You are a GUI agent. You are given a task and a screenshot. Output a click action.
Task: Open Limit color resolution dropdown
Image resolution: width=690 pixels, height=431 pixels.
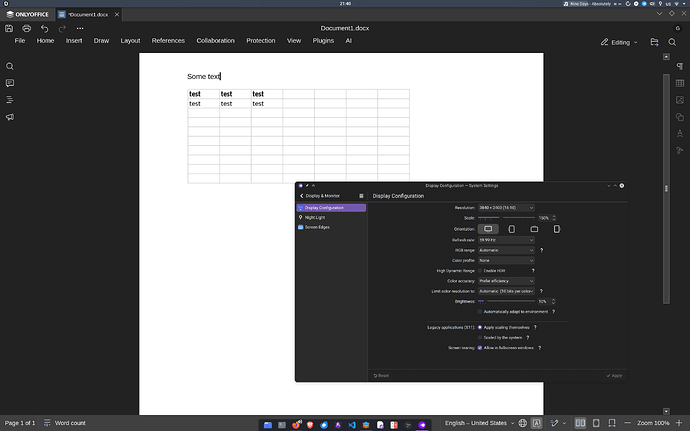pyautogui.click(x=506, y=291)
